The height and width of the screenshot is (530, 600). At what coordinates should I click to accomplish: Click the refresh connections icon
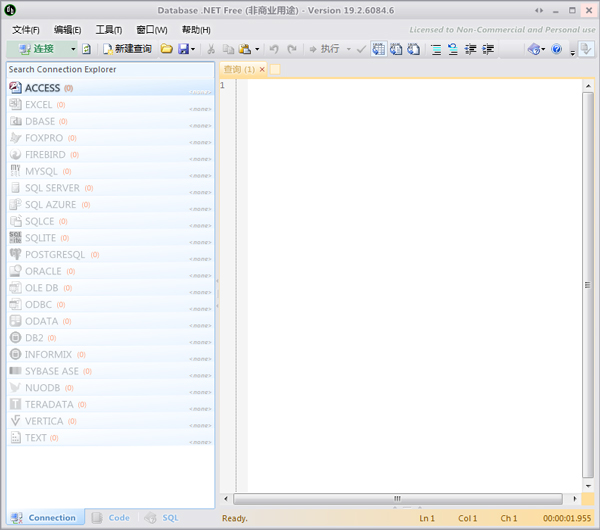[87, 49]
